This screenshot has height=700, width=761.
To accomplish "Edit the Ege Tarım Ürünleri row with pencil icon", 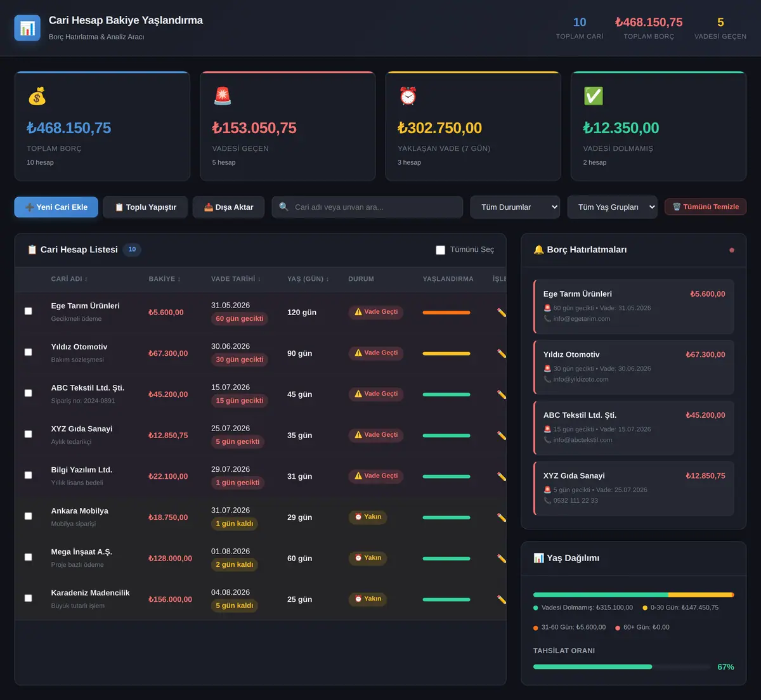I will point(502,312).
